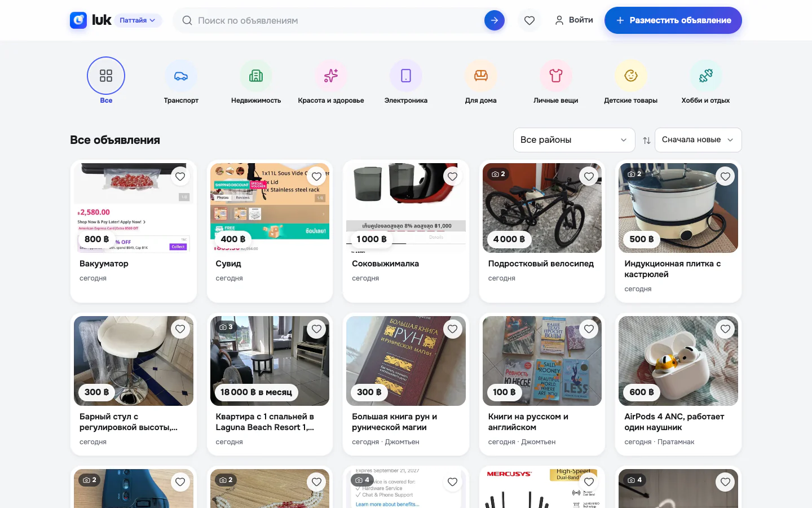Open the Сувид listing title
The image size is (812, 508).
pyautogui.click(x=228, y=264)
